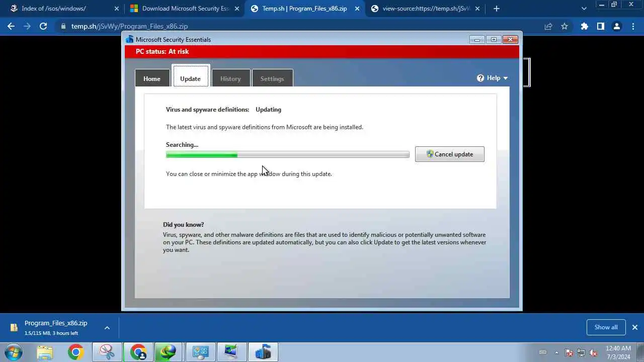Screen dimensions: 644x362
Task: Switch to the History tab
Action: 230,78
